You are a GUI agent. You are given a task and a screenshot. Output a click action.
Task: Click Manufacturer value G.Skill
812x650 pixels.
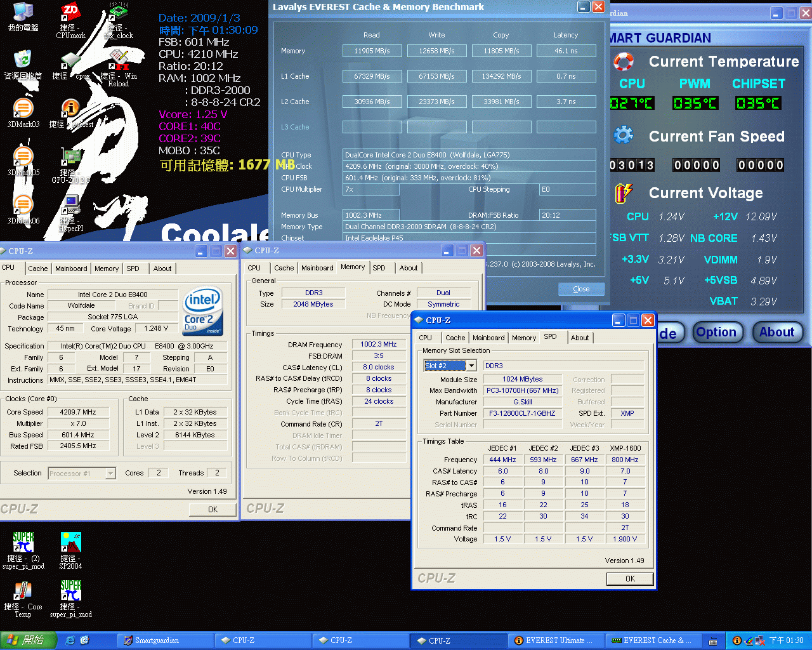[522, 402]
